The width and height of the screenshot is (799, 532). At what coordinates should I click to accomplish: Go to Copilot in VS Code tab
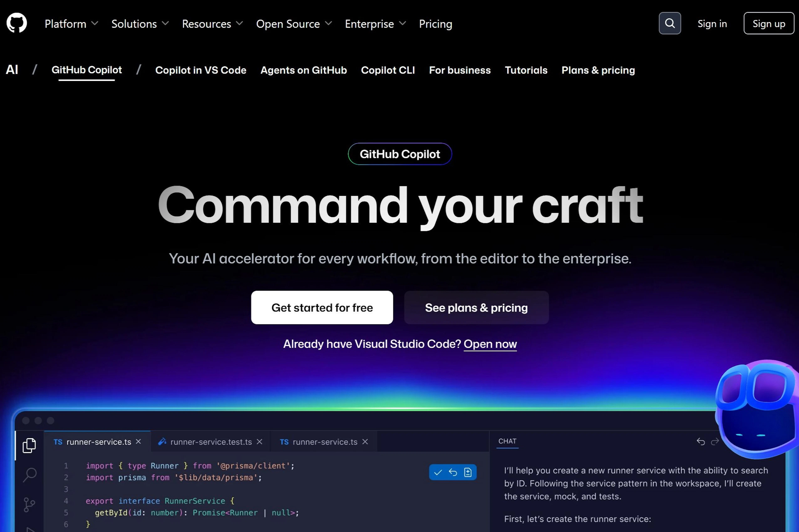coord(201,70)
